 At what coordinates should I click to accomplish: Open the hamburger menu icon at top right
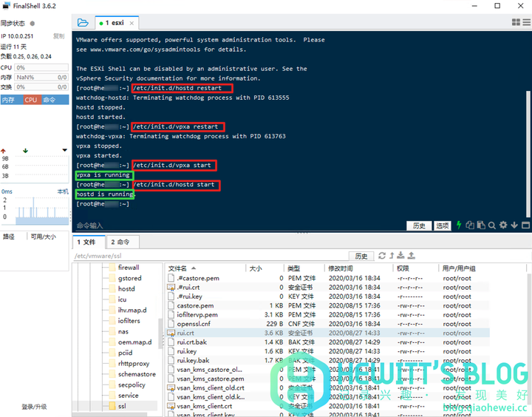[x=526, y=23]
